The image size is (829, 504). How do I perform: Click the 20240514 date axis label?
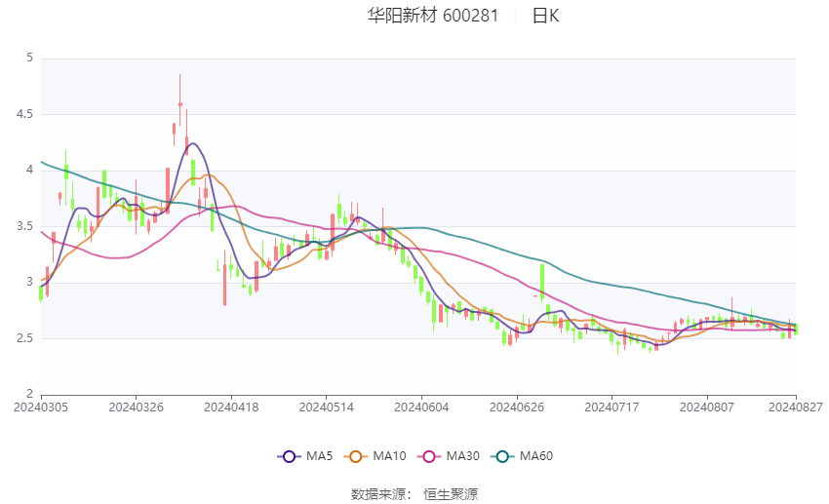click(x=326, y=407)
